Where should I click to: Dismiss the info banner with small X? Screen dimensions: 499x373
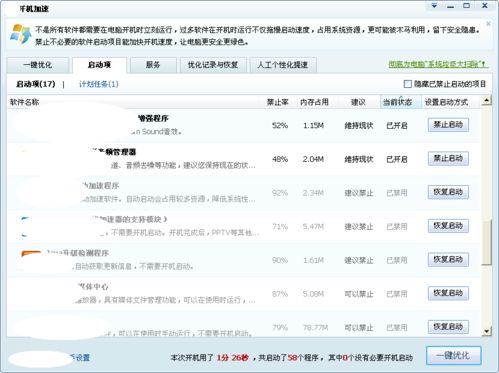(x=488, y=24)
